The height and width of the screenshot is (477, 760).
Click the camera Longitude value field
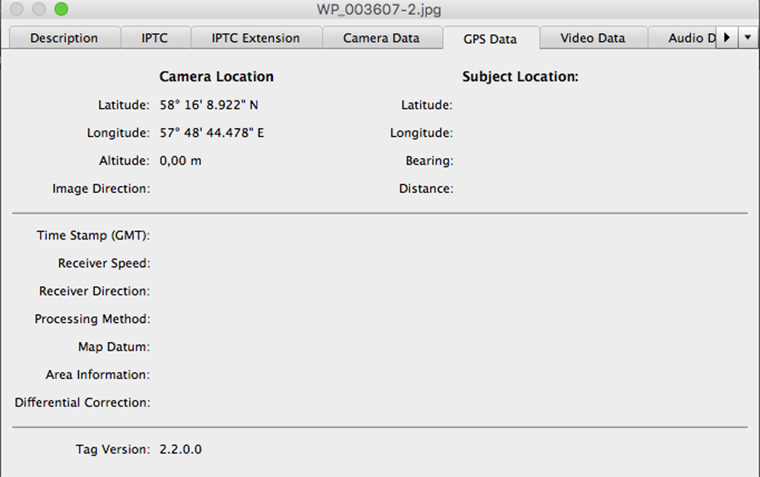tap(212, 132)
